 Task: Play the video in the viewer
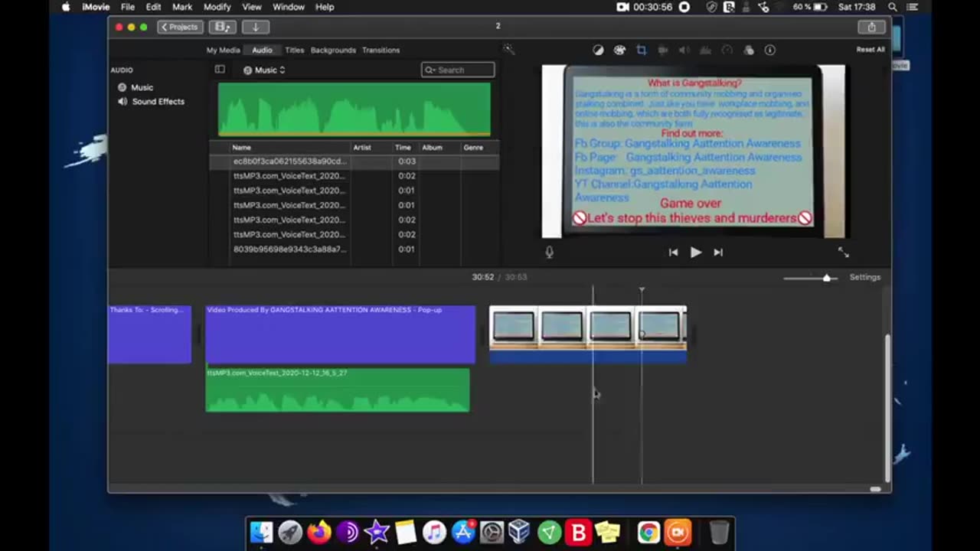[x=695, y=252]
